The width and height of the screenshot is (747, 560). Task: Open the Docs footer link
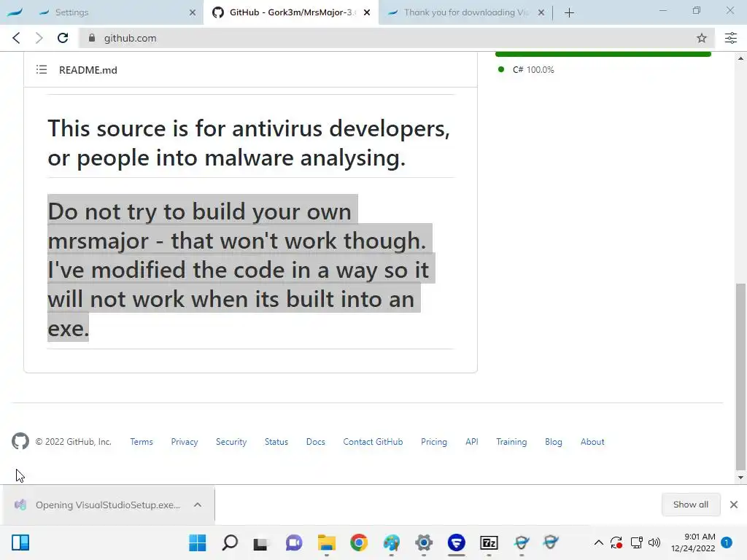click(315, 442)
